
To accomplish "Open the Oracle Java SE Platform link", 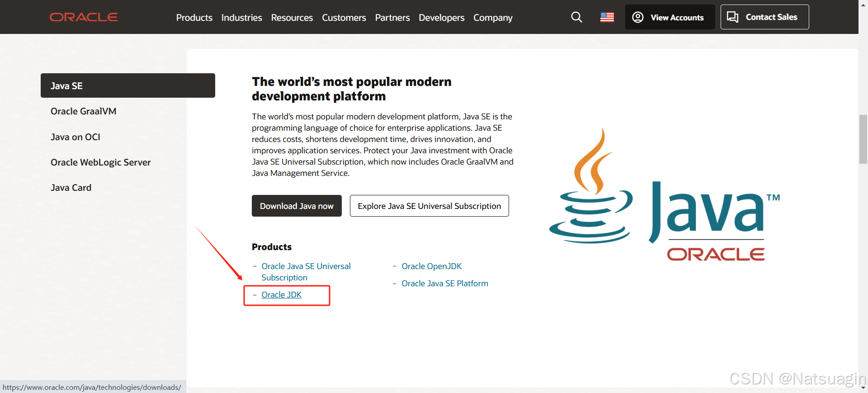I will [x=445, y=284].
